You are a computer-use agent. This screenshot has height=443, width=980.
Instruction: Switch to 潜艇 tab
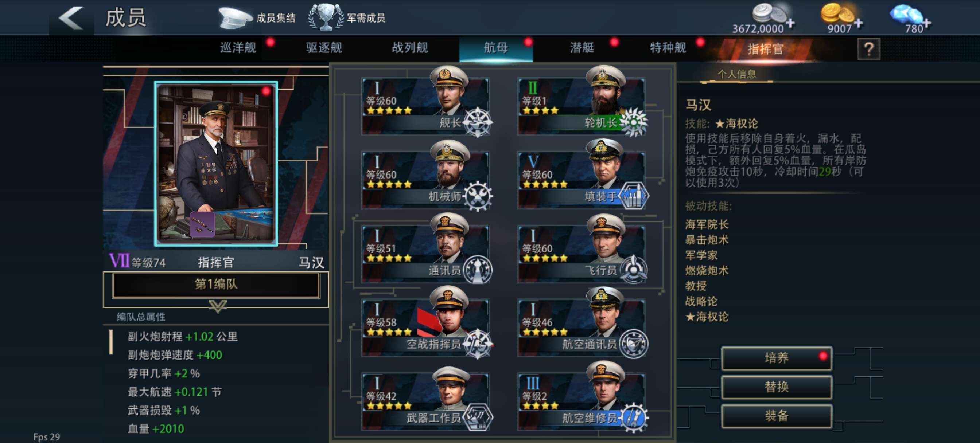[582, 48]
